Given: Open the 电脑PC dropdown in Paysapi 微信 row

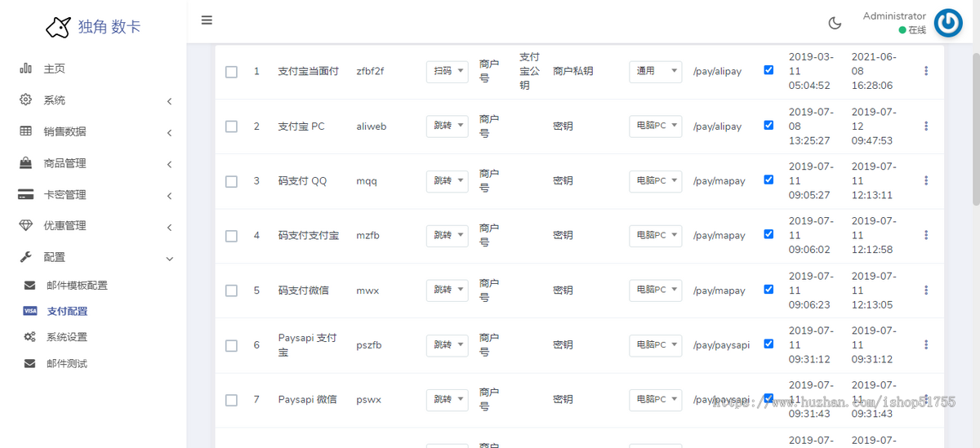Looking at the screenshot, I should click(x=655, y=399).
